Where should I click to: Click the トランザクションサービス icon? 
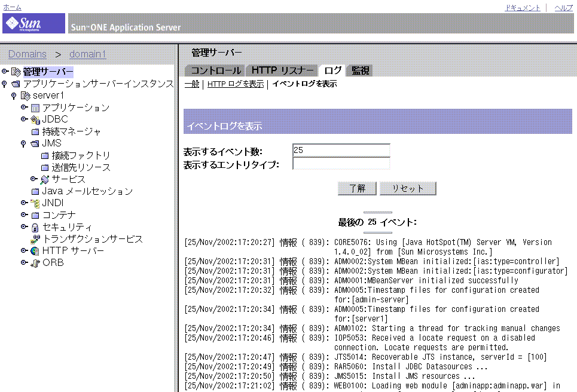click(x=35, y=240)
